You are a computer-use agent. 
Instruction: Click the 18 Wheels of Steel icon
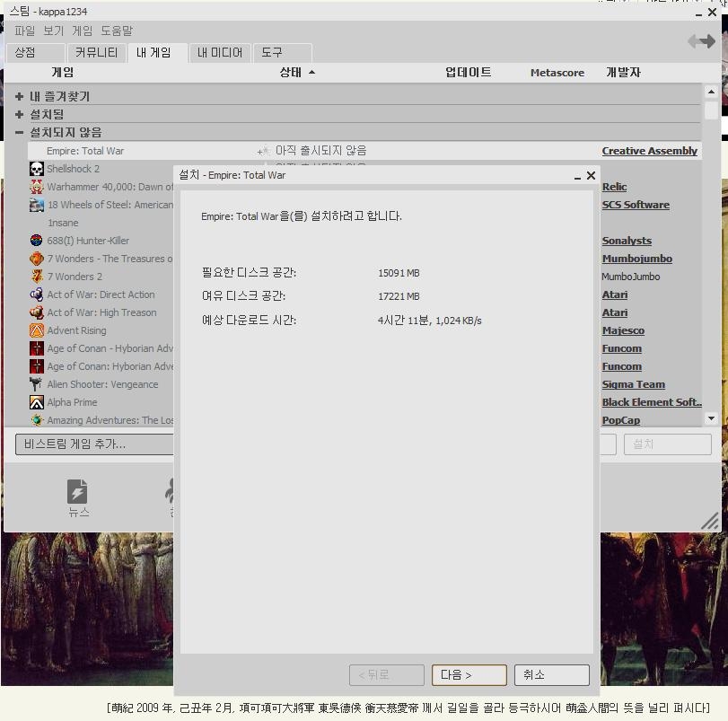click(x=37, y=205)
